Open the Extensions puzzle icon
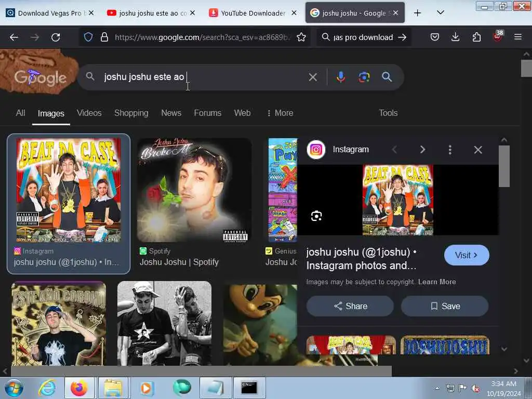The width and height of the screenshot is (532, 399). tap(477, 37)
